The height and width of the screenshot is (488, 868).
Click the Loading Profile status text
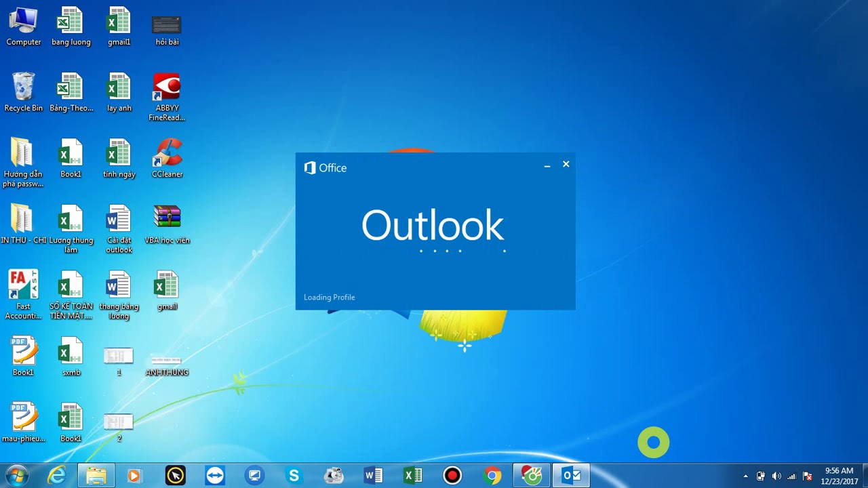click(x=329, y=298)
